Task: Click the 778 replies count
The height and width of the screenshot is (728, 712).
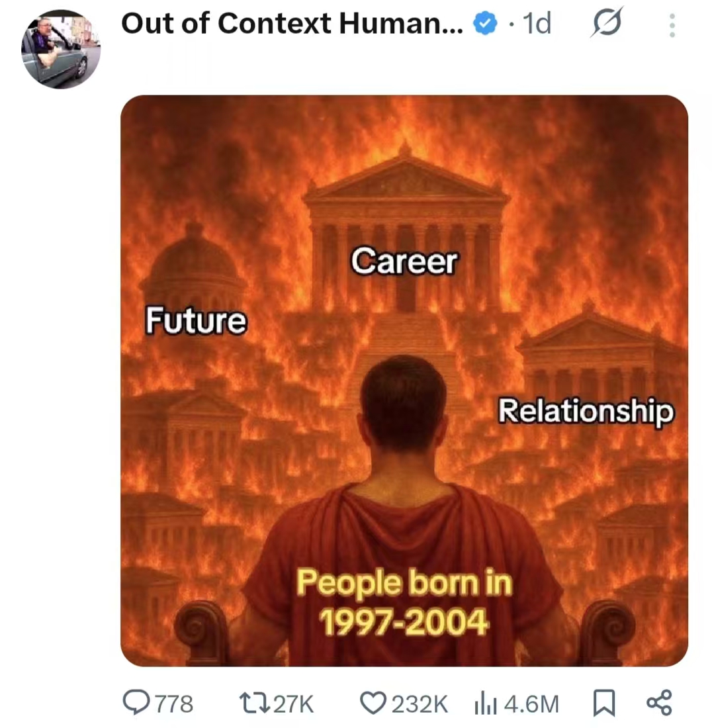Action: [x=174, y=704]
